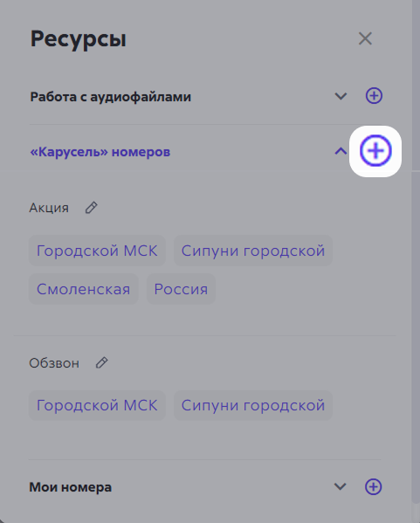This screenshot has width=420, height=523.
Task: Collapse the «Карусель» номеров section
Action: (341, 151)
